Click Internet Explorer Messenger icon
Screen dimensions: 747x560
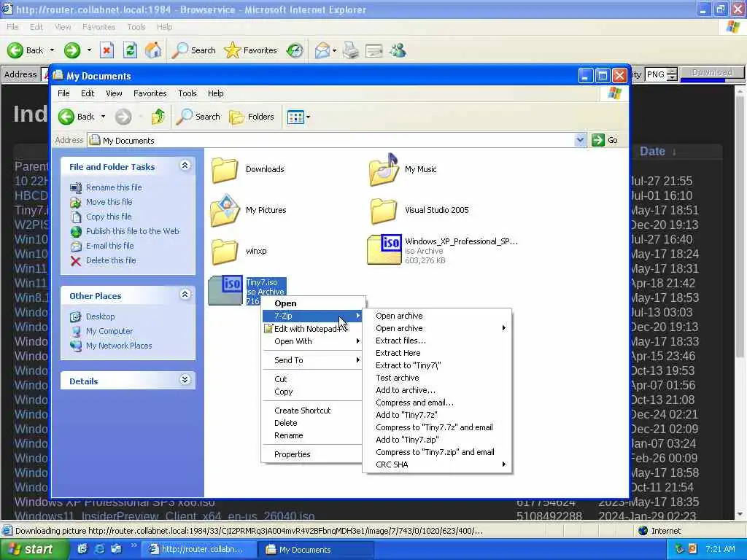tap(398, 50)
